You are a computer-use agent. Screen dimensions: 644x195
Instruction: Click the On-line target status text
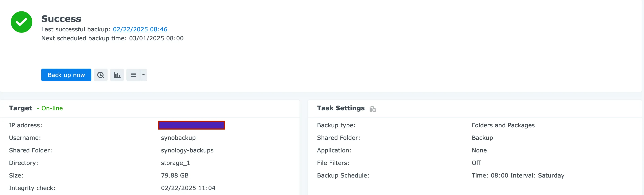click(52, 108)
